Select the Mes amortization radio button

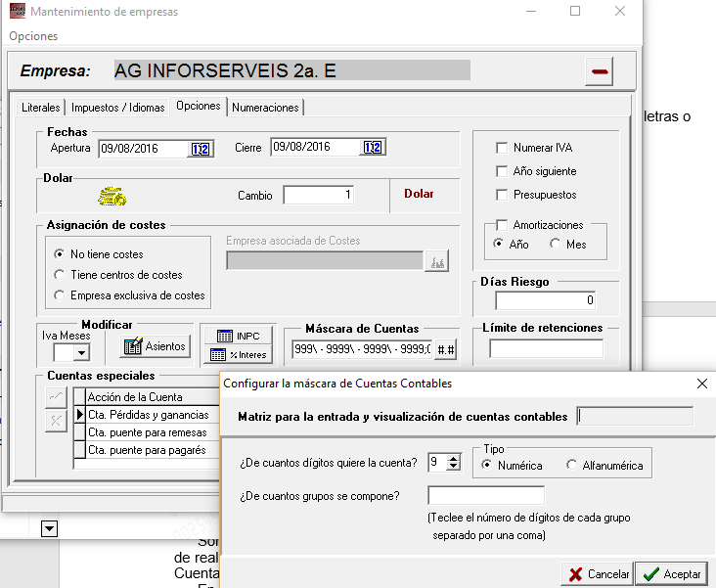(555, 244)
